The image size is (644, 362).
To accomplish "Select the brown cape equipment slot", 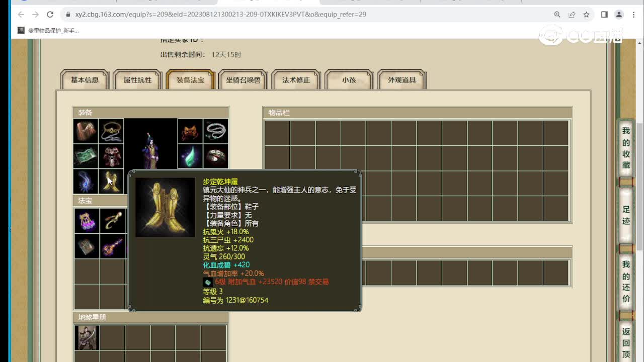I will click(x=86, y=131).
